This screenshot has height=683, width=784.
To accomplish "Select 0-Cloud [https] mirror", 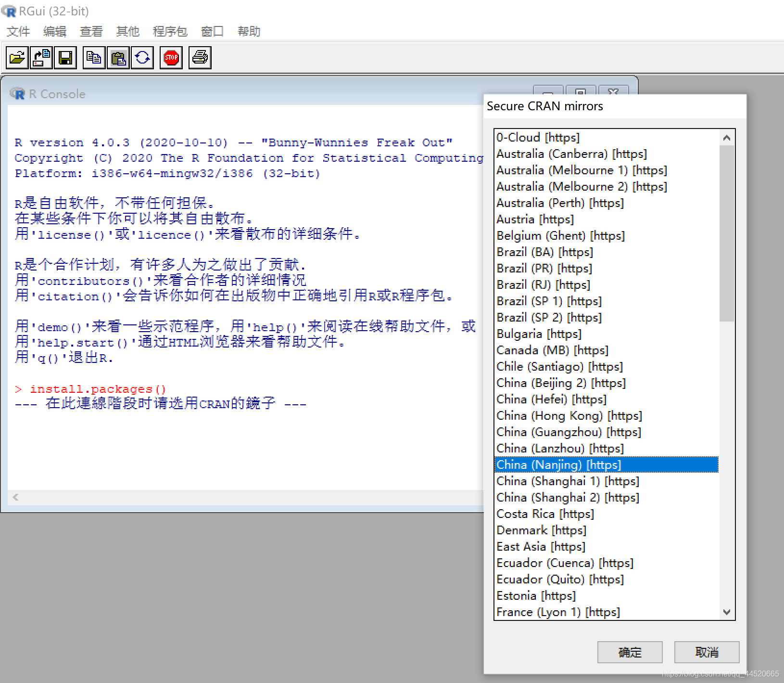I will coord(606,137).
